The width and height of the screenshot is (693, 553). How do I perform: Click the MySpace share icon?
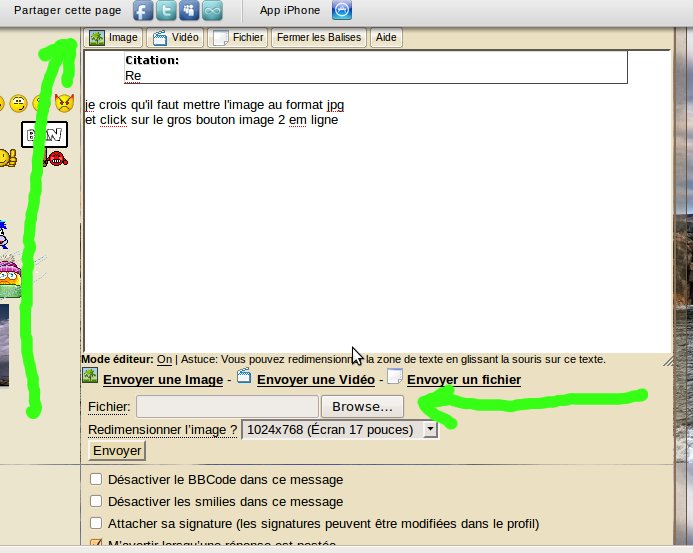tap(189, 11)
